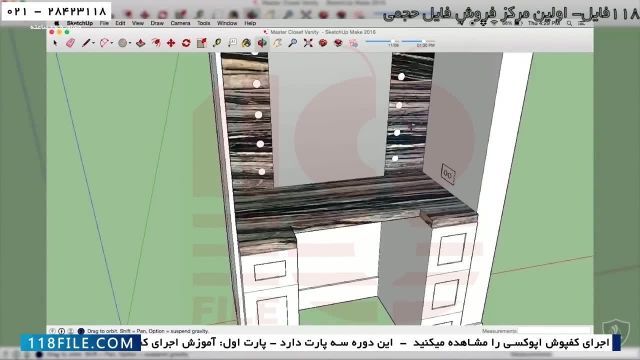Click into the Measurements input box
Image resolution: width=640 pixels, height=360 pixels.
click(555, 331)
